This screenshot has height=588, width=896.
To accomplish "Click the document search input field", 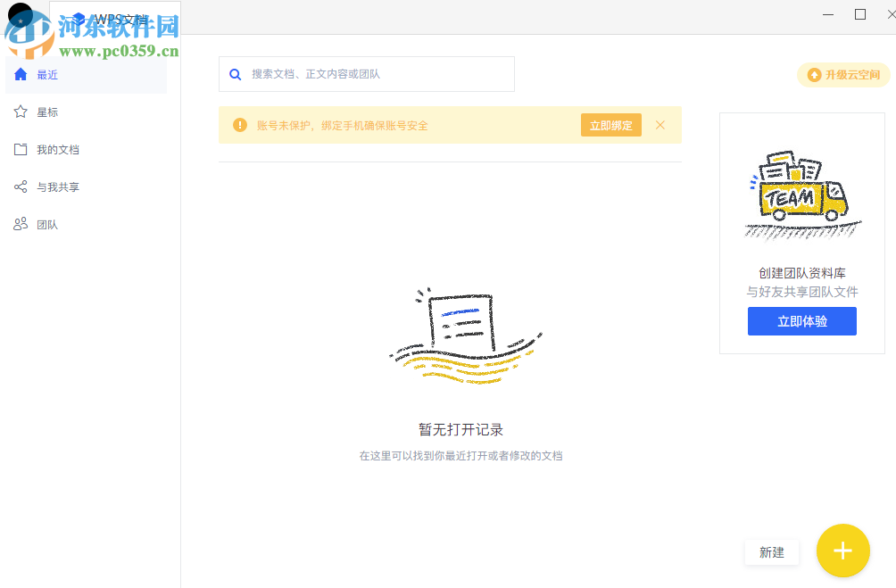I will tap(375, 74).
